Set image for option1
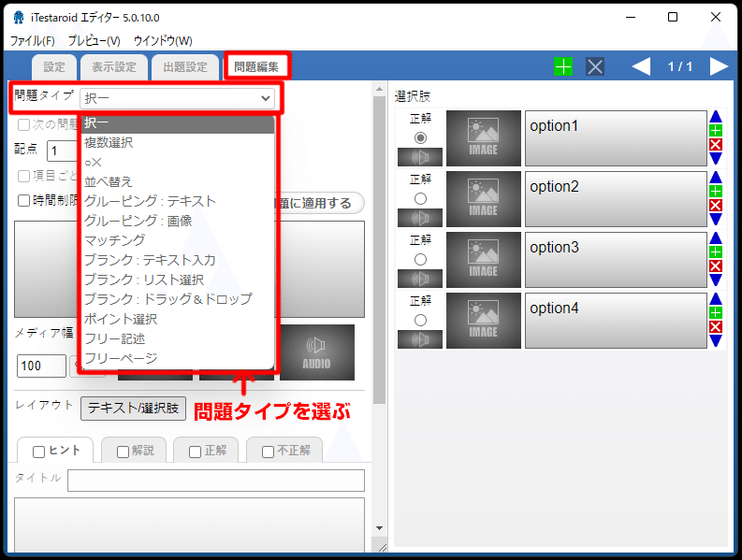 (x=483, y=138)
